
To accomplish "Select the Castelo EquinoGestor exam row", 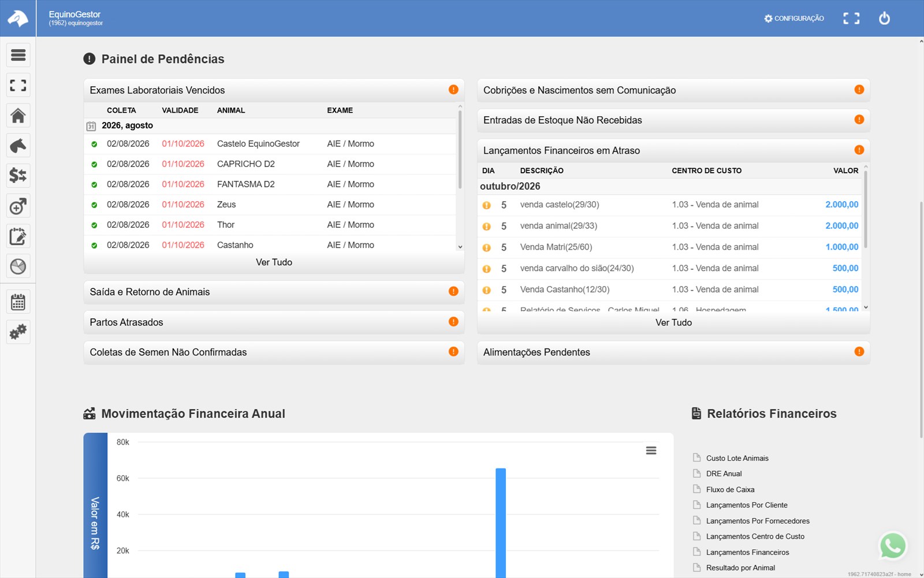I will [270, 144].
